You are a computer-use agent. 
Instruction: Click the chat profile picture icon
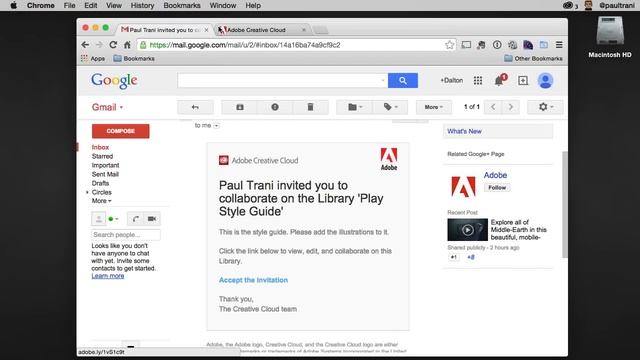point(98,219)
